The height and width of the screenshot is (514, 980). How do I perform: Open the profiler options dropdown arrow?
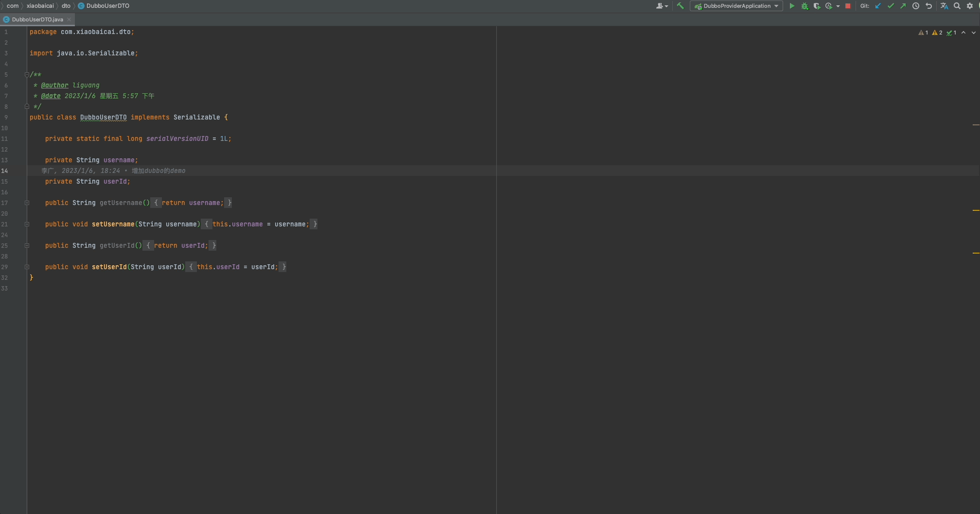click(838, 6)
